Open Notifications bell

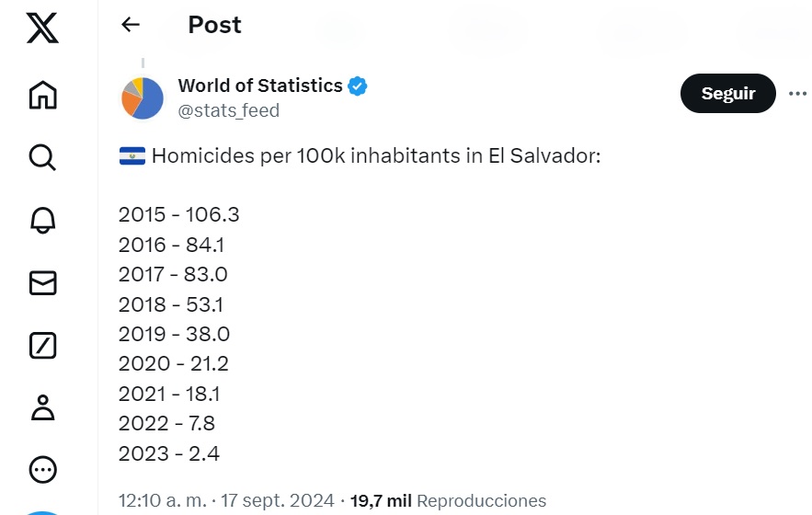pyautogui.click(x=42, y=220)
